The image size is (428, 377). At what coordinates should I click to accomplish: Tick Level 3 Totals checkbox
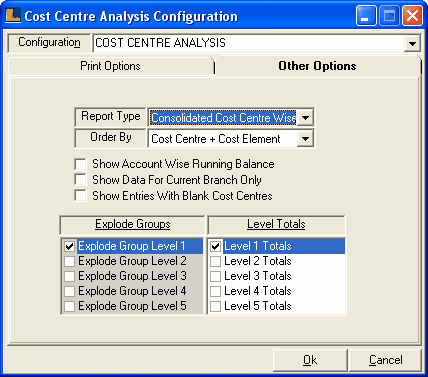click(215, 276)
